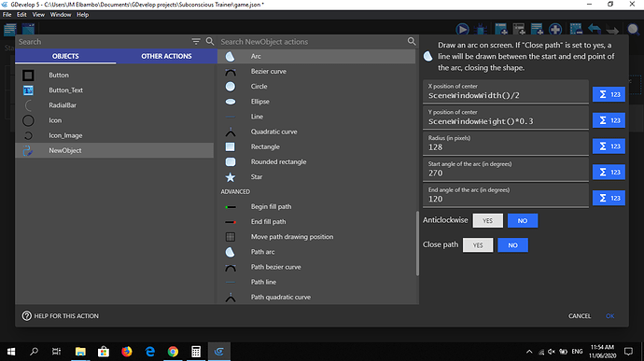Viewport: 644px width, 361px height.
Task: Choose the Line drawing action
Action: [x=316, y=117]
